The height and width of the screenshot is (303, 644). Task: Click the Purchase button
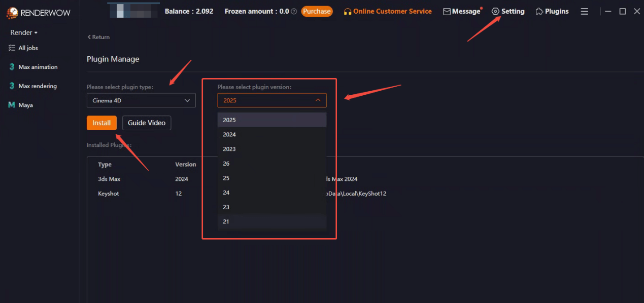tap(317, 11)
